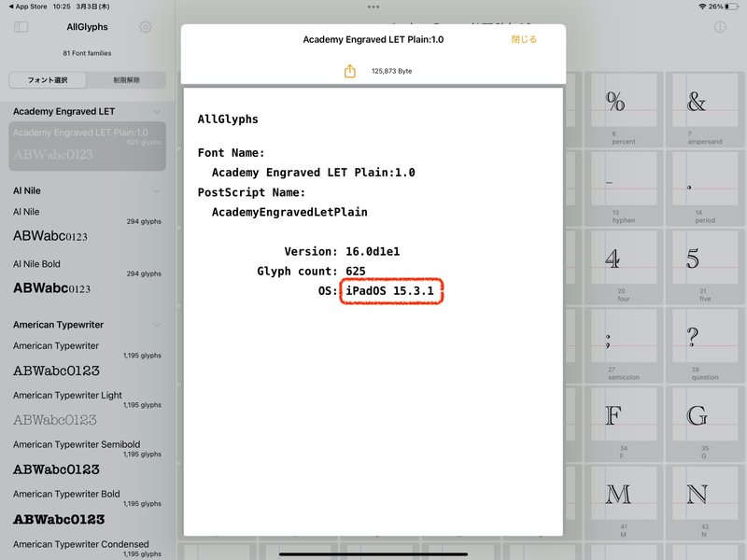Select the フォント選択 segment
The height and width of the screenshot is (560, 747).
[x=48, y=80]
